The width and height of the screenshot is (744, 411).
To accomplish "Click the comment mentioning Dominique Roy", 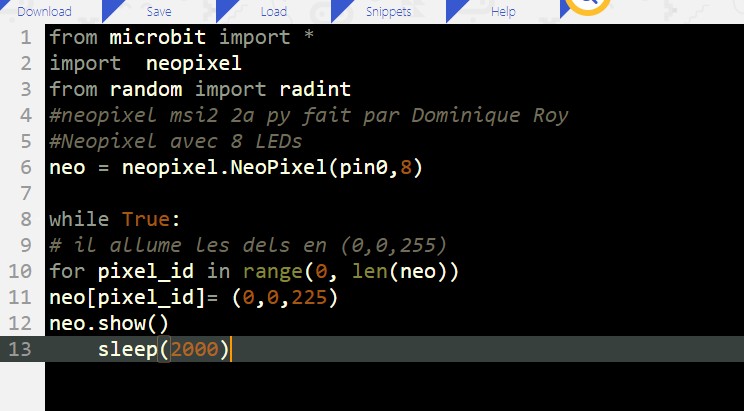I will tap(308, 116).
